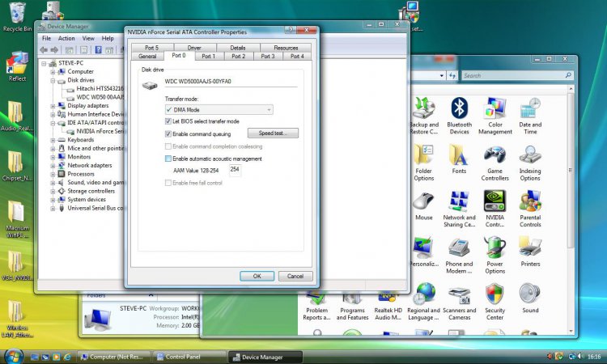The image size is (607, 364).
Task: Open Mouse settings in Control Panel
Action: (x=423, y=205)
